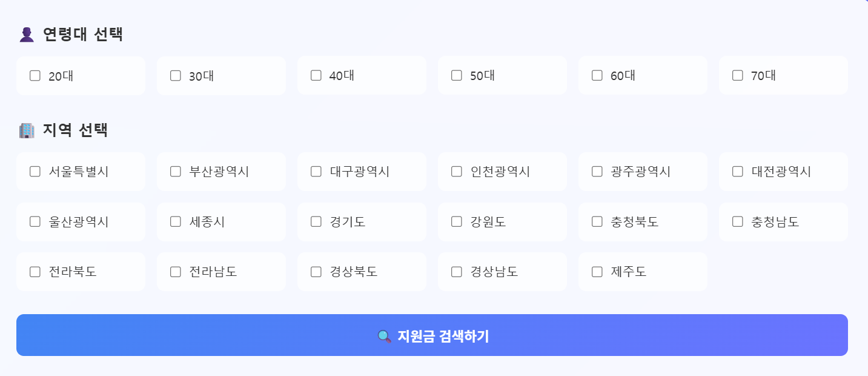Toggle the 60대 checkbox

597,76
